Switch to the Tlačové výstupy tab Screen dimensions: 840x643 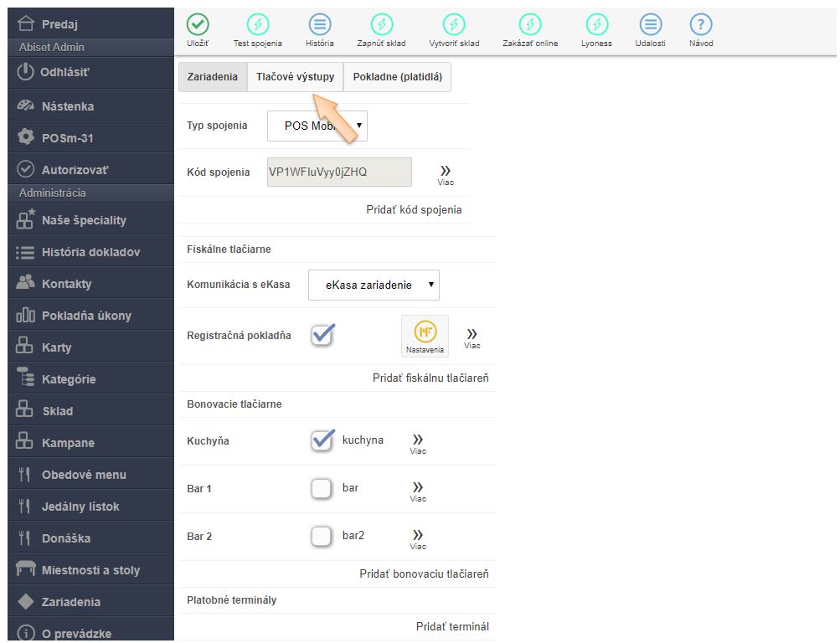point(295,77)
